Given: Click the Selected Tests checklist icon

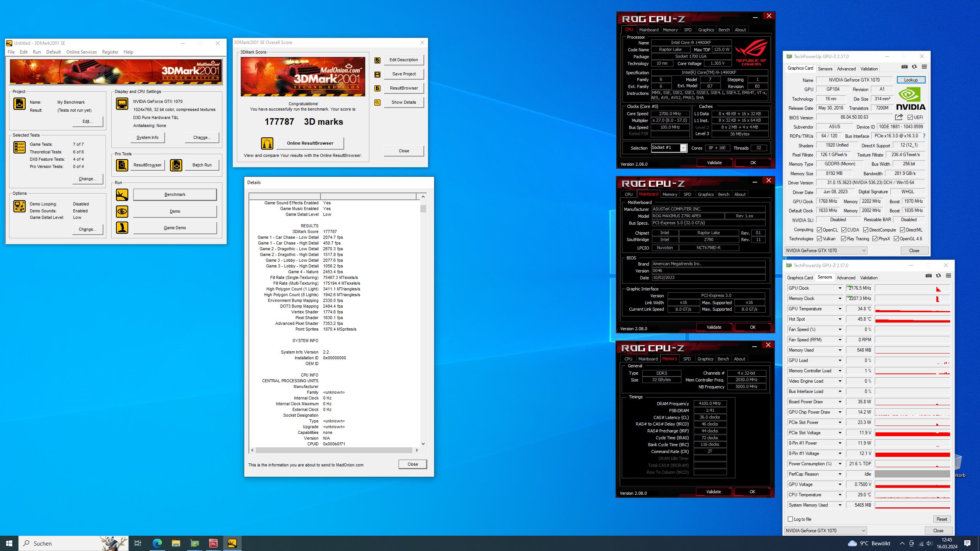Looking at the screenshot, I should point(20,147).
